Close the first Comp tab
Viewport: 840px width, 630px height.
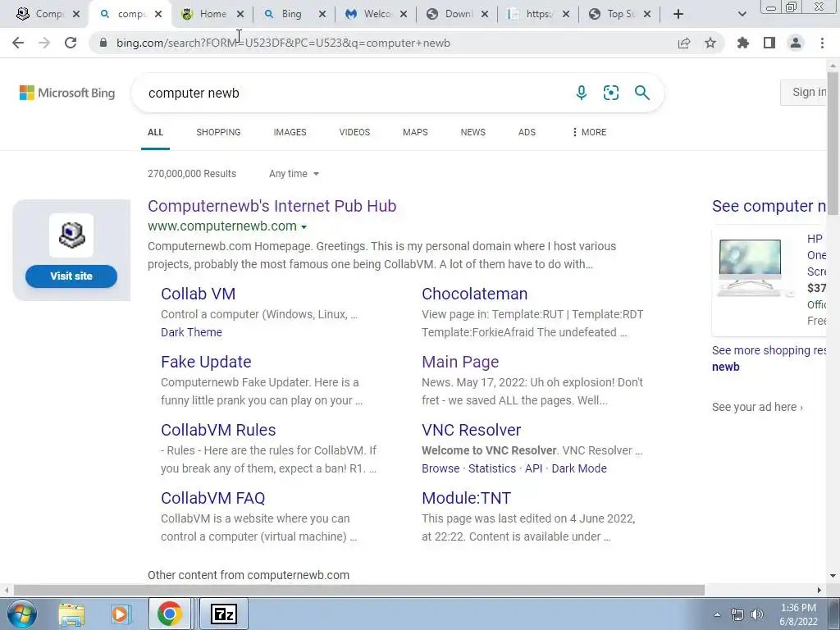pyautogui.click(x=76, y=14)
